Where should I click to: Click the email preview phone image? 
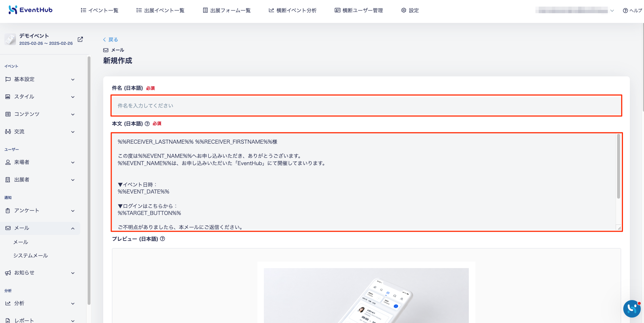tap(366, 295)
